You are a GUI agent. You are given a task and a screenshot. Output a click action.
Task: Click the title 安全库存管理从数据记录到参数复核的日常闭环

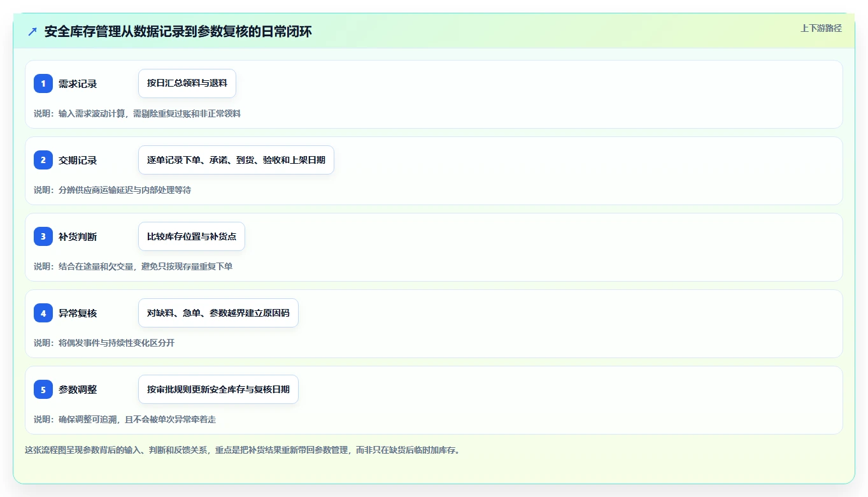tap(178, 32)
